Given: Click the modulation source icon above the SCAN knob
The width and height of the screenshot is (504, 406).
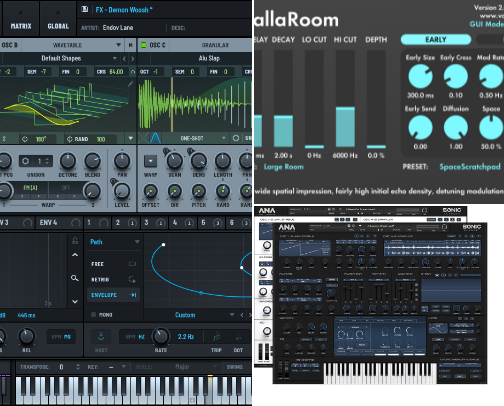Looking at the screenshot, I should 166,151.
